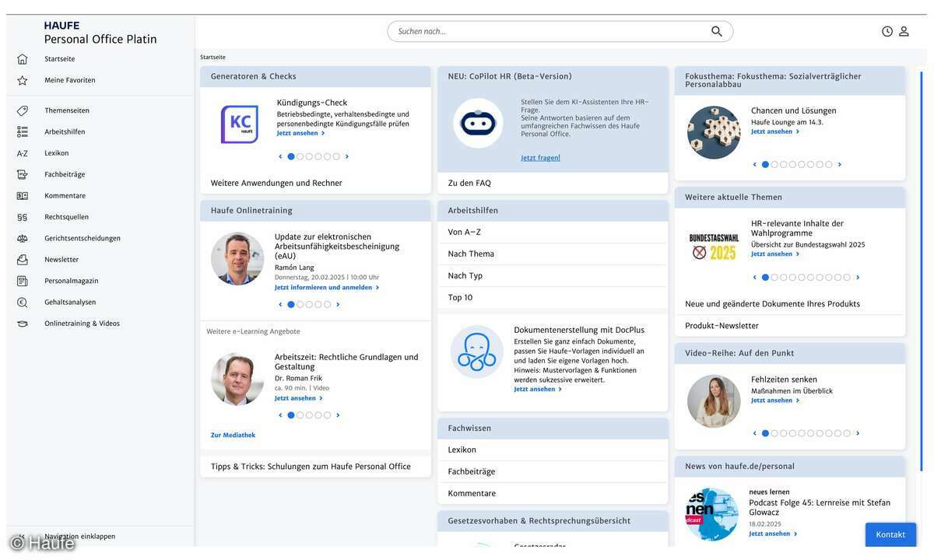
Task: Open the Fehlzeiten senken video thumbnail
Action: click(x=714, y=401)
